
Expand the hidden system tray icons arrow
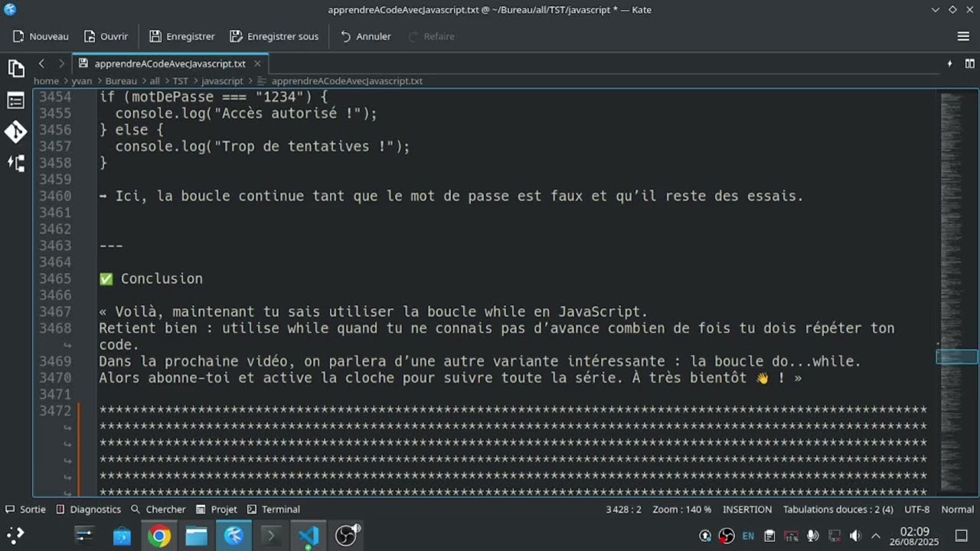pos(876,536)
